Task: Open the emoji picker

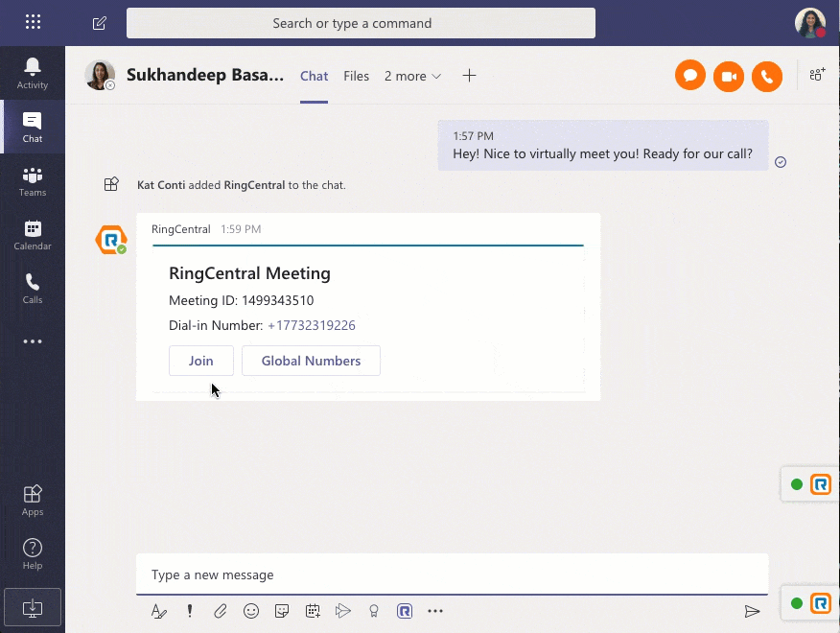Action: pos(251,611)
